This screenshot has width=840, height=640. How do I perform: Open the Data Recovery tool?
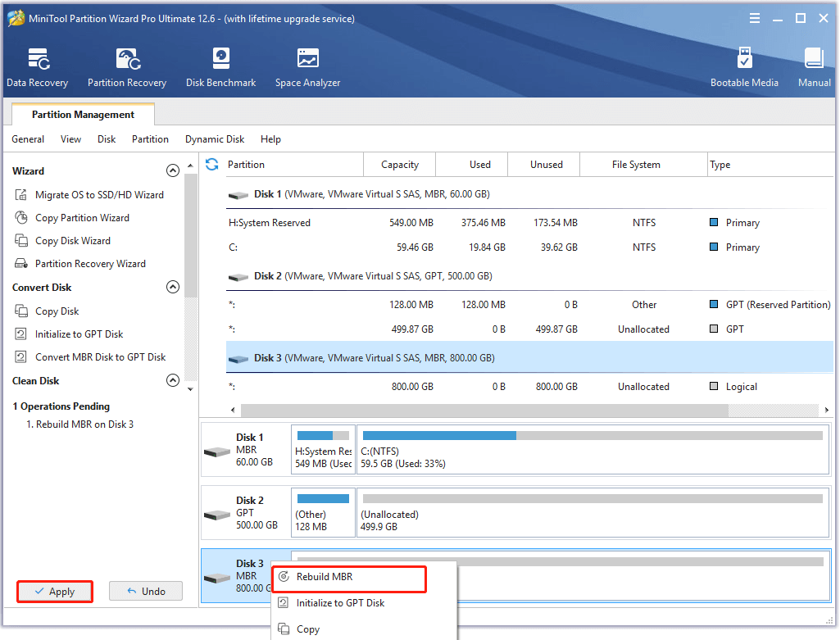click(38, 67)
